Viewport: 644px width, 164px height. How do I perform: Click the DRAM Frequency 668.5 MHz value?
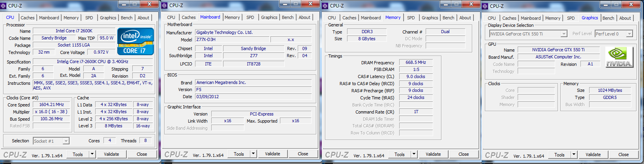(416, 63)
